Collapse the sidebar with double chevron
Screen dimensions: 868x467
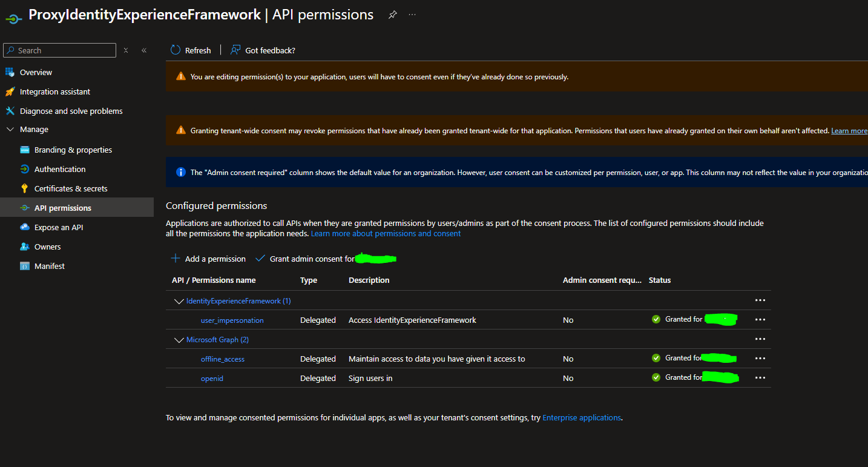click(x=144, y=50)
